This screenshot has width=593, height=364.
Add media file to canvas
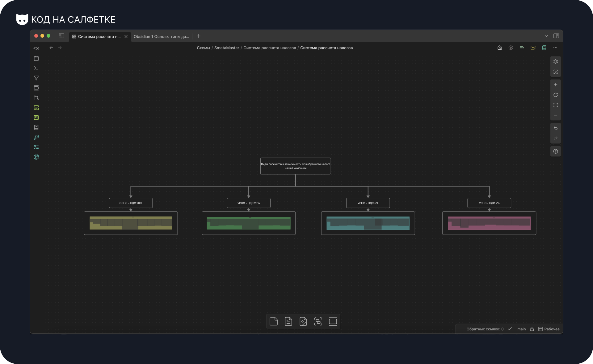[x=303, y=321]
